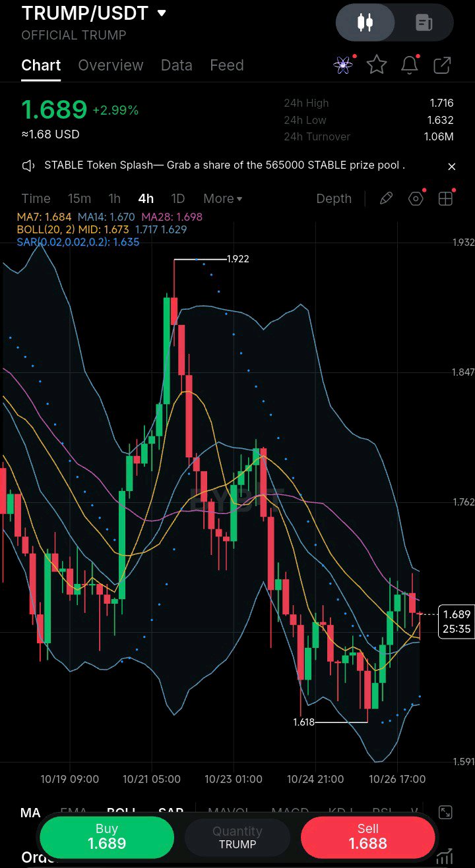Open chart settings hexagon icon
Viewport: 475px width, 868px height.
pyautogui.click(x=416, y=198)
